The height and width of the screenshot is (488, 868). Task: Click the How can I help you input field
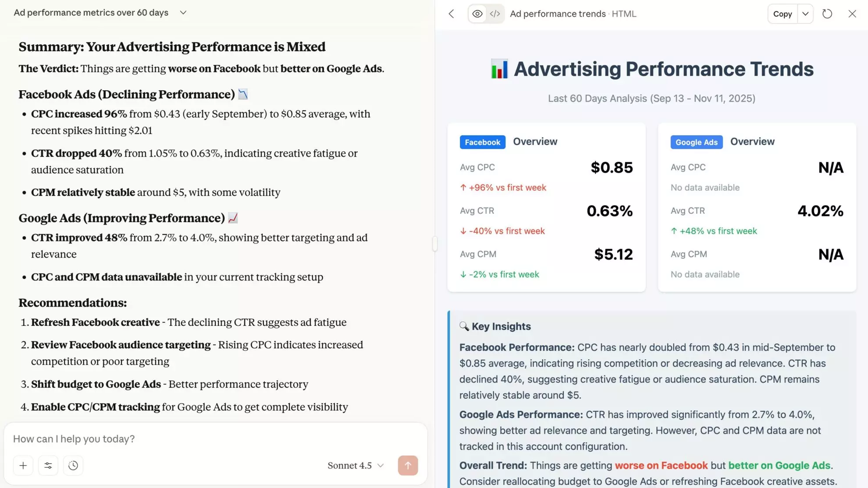click(175, 438)
